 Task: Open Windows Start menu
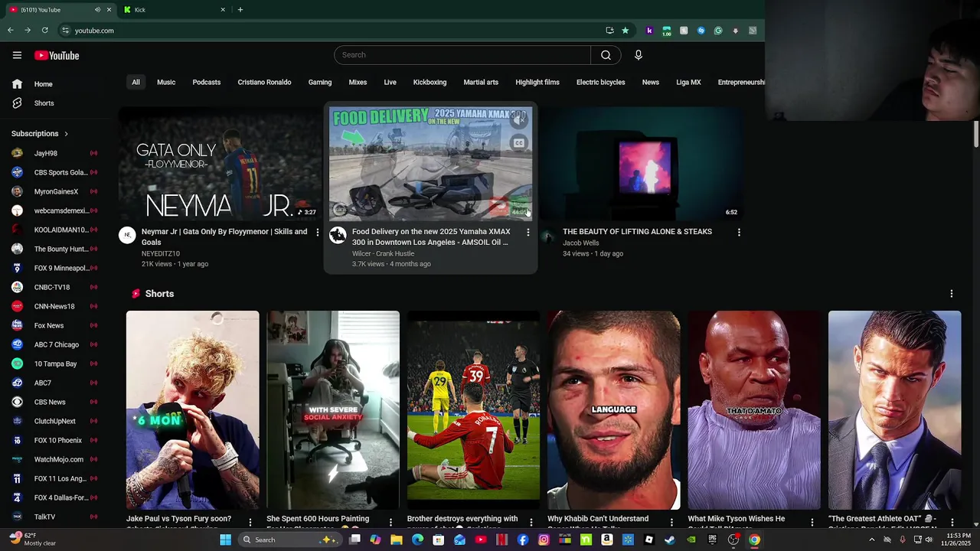tap(225, 540)
